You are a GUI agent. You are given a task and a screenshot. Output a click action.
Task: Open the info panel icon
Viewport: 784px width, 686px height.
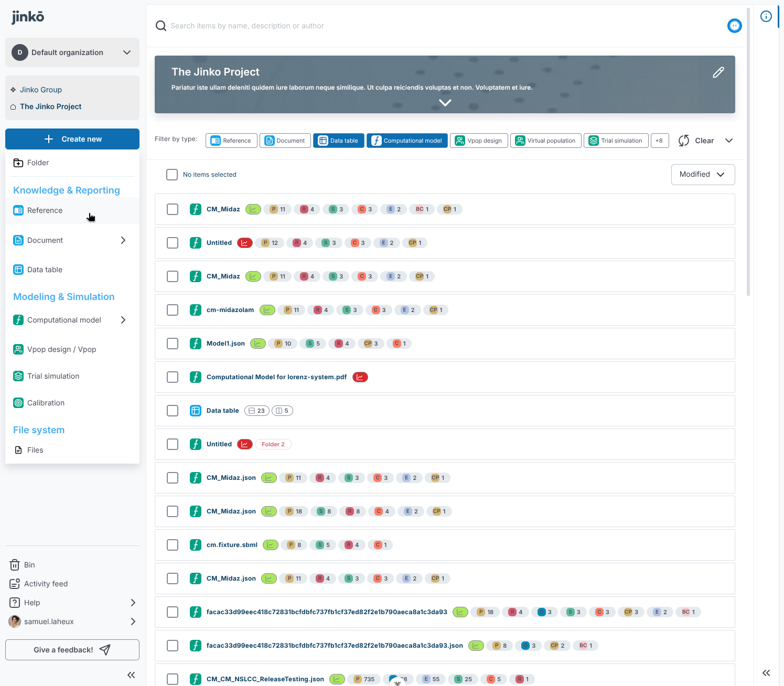tap(766, 16)
